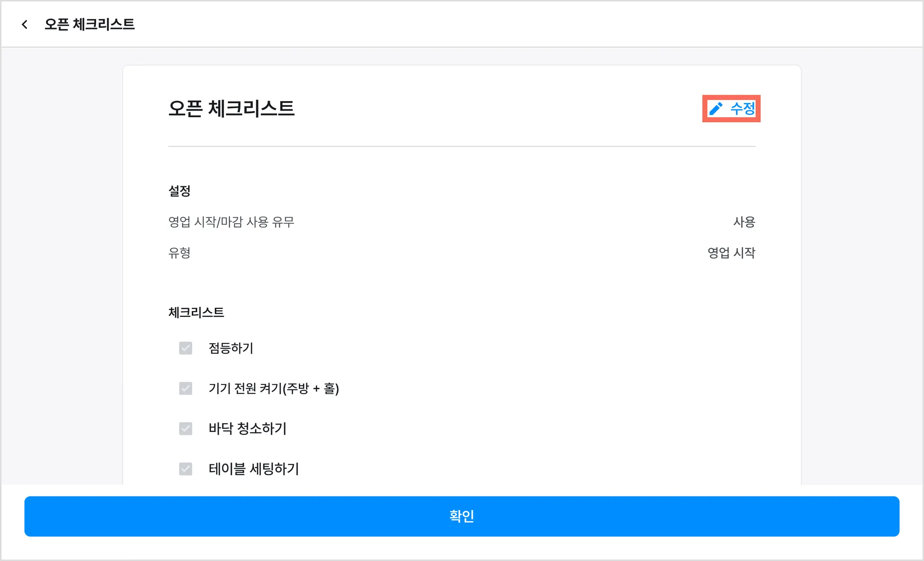Click the 영업 시작/마감 사용 유무 row label
Image resolution: width=924 pixels, height=561 pixels.
[231, 222]
